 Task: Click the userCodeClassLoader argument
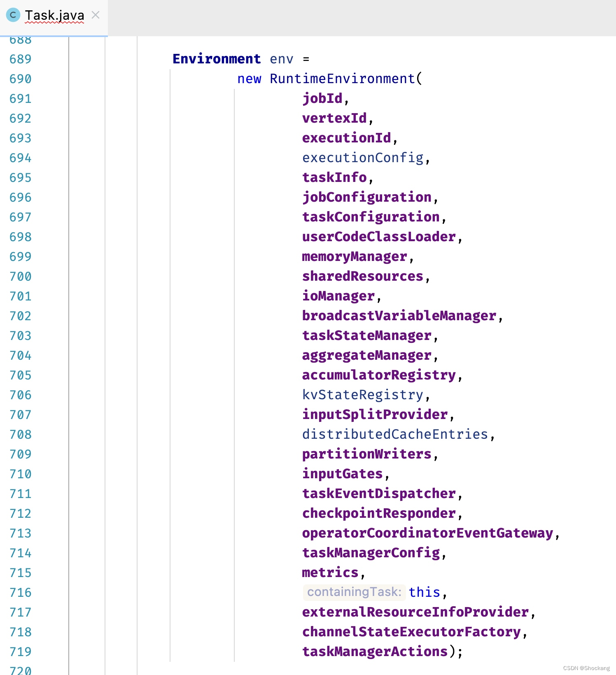[379, 237]
